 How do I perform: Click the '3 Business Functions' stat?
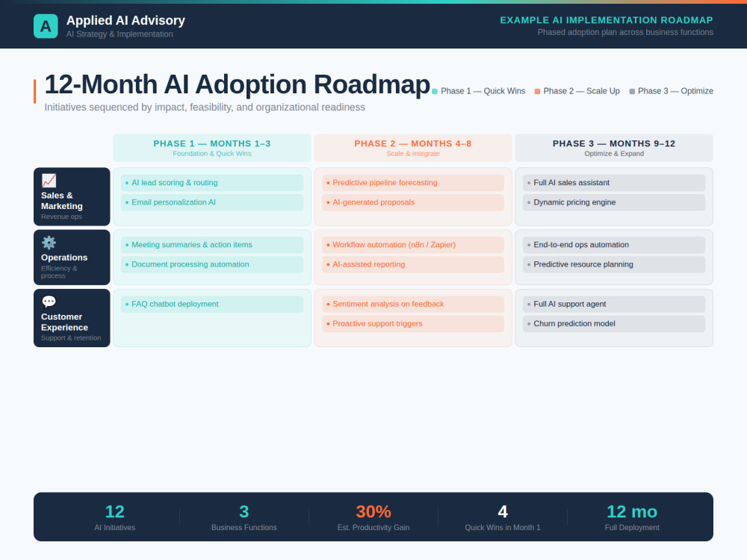(x=244, y=517)
